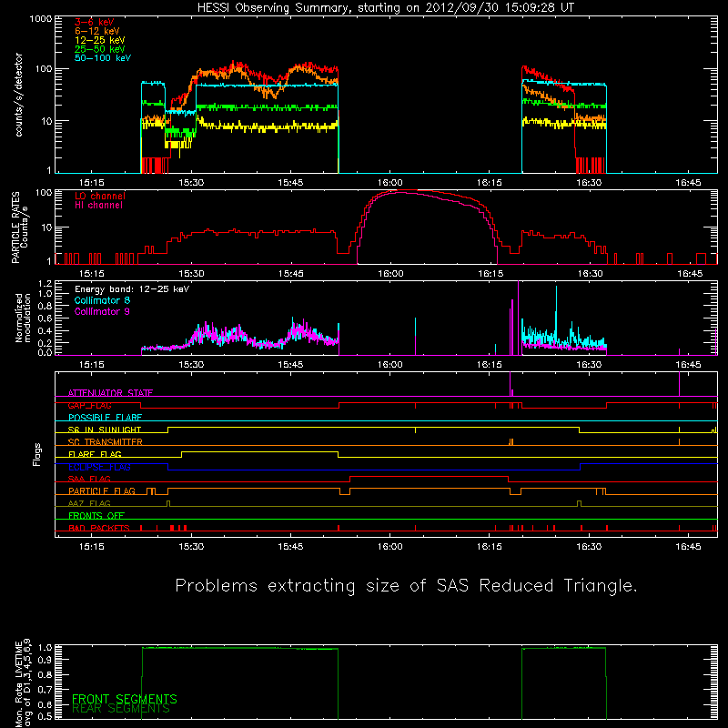This screenshot has height=728, width=728.
Task: Select the SC_TRANSMITTER flag label
Action: click(105, 442)
